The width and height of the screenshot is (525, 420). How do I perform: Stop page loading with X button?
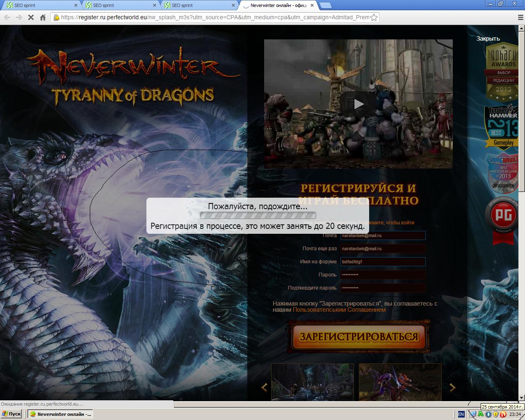coord(31,17)
